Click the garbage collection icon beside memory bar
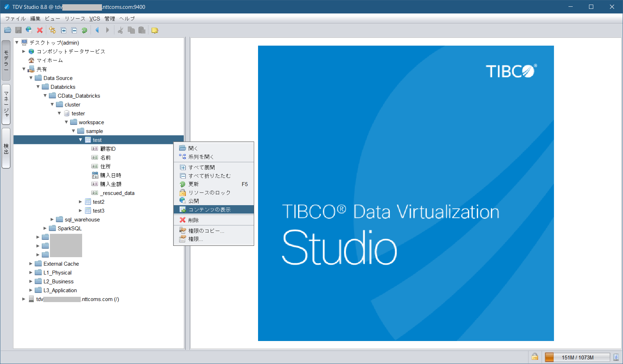Viewport: 623px width, 364px height. (x=616, y=357)
